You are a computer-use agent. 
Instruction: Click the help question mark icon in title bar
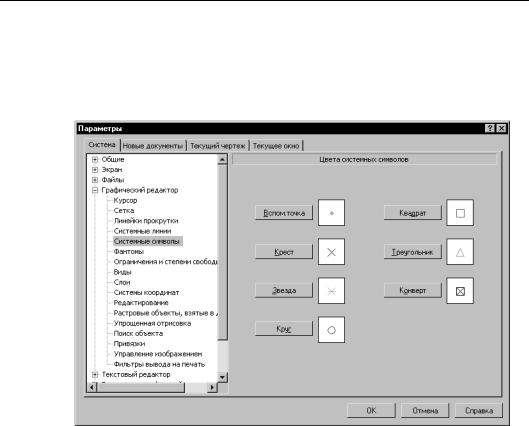[x=490, y=129]
